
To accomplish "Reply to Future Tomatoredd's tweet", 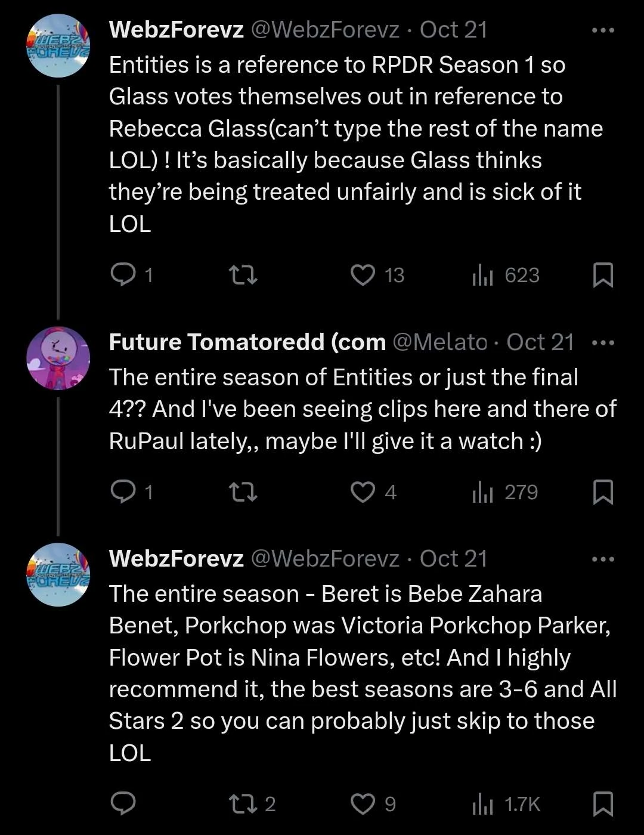I will click(x=124, y=492).
